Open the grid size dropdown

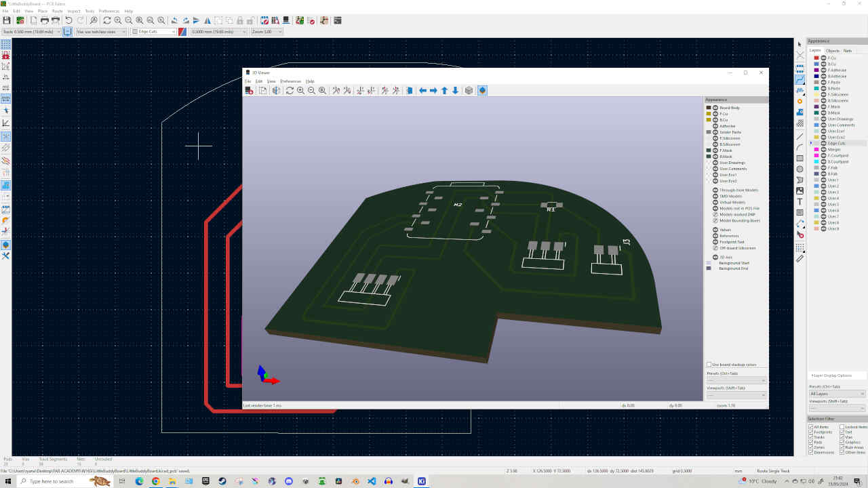coord(218,31)
